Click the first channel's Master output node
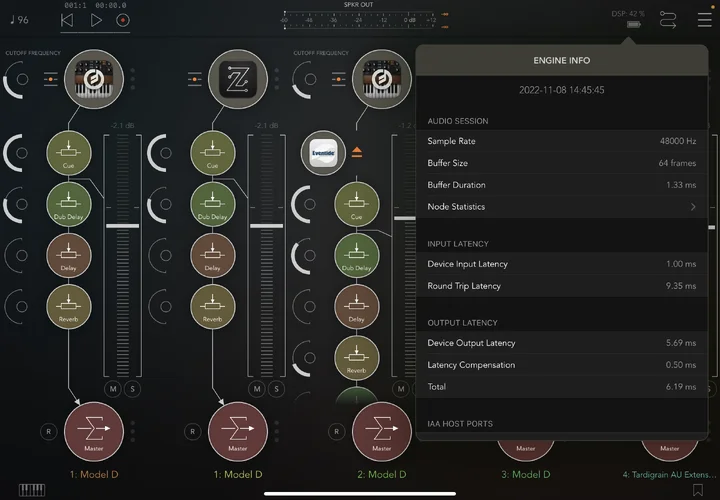 pyautogui.click(x=92, y=432)
